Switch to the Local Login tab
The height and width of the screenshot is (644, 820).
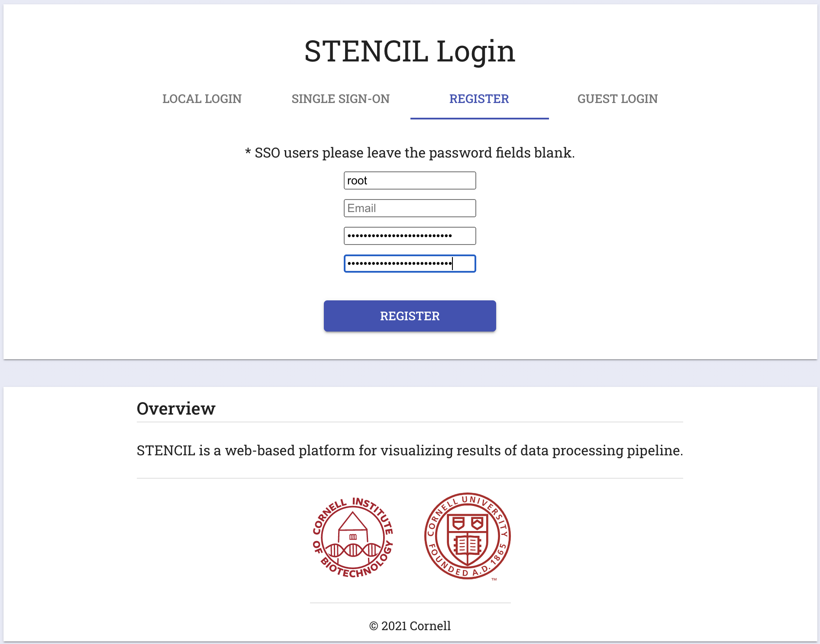point(202,99)
